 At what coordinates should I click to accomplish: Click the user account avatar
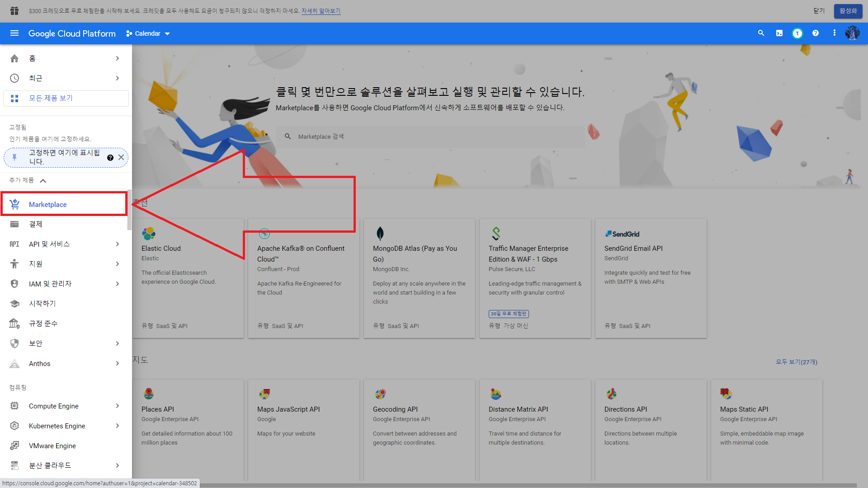(x=852, y=33)
